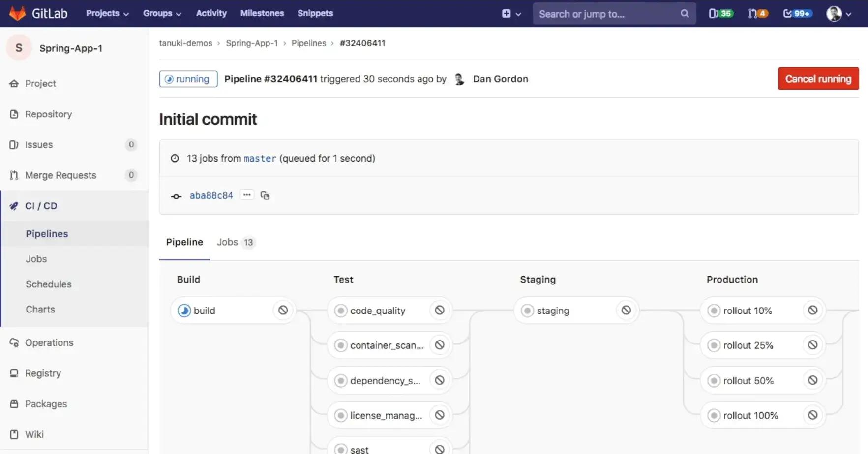Open the Projects dropdown menu
Screen dimensions: 868x454
[107, 13]
